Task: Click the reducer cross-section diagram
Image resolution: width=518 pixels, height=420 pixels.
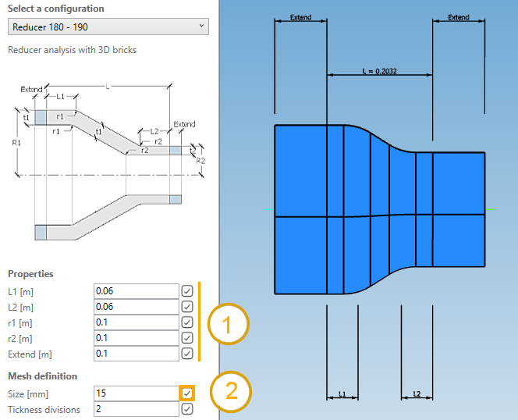Action: pos(110,162)
